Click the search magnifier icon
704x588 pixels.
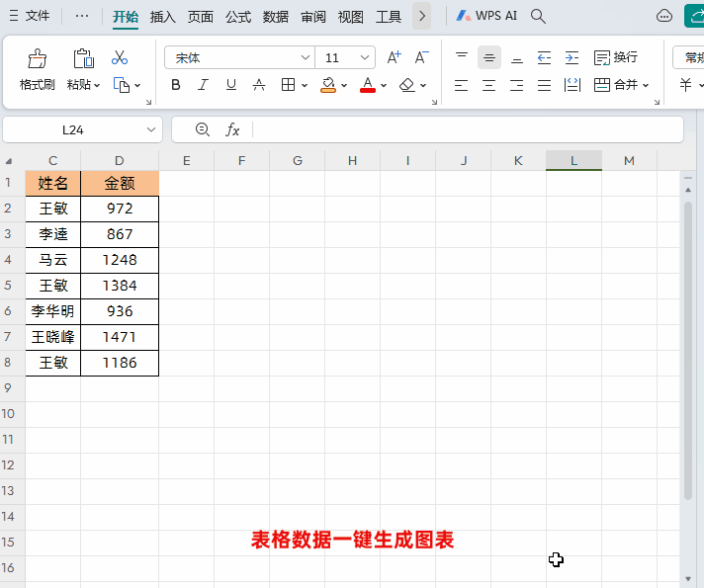coord(538,16)
